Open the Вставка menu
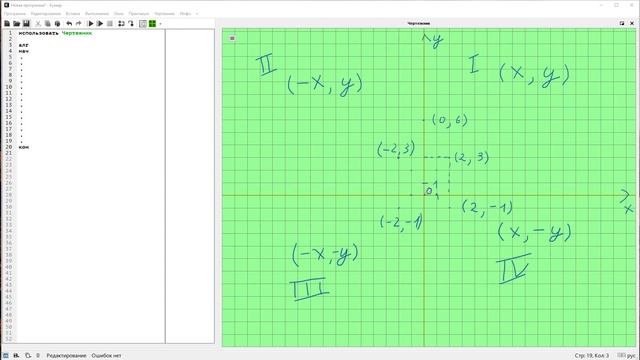Viewport: 640px width, 360px height. [73, 13]
